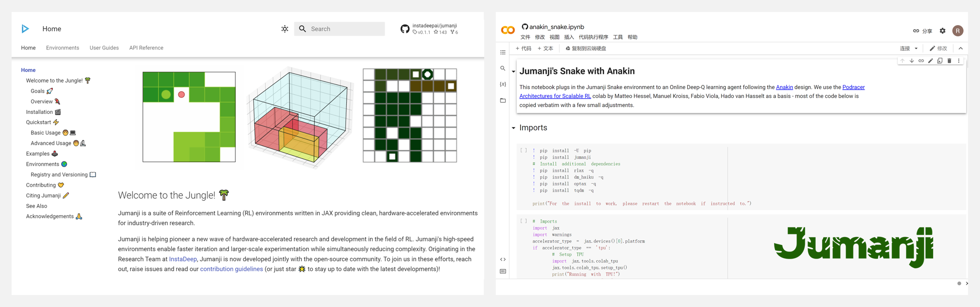Open the 代码执行程序 menu
Viewport: 980px width, 307px height.
pyautogui.click(x=593, y=37)
